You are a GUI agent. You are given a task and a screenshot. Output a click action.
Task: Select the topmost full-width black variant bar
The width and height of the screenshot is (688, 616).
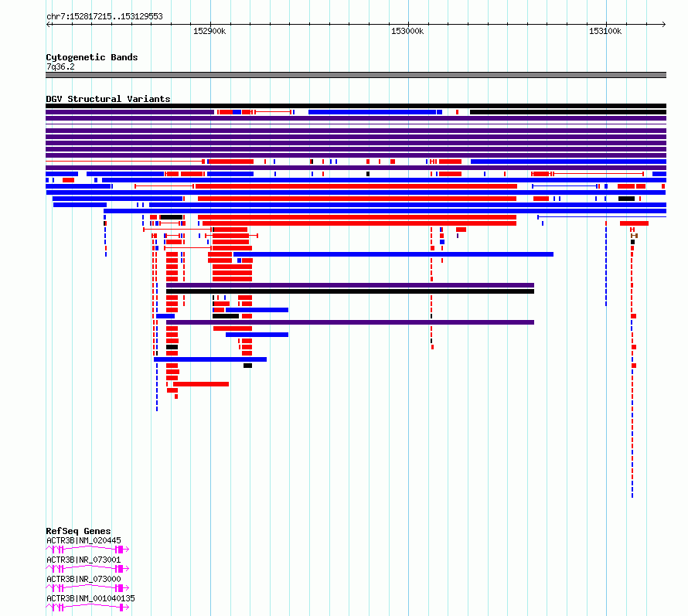pyautogui.click(x=356, y=106)
